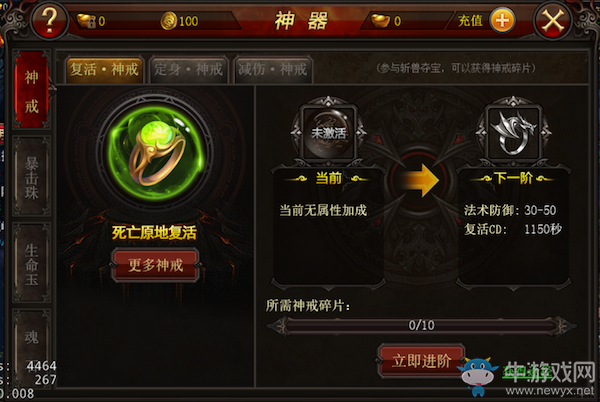Click the orange upgrade arrow

point(421,180)
